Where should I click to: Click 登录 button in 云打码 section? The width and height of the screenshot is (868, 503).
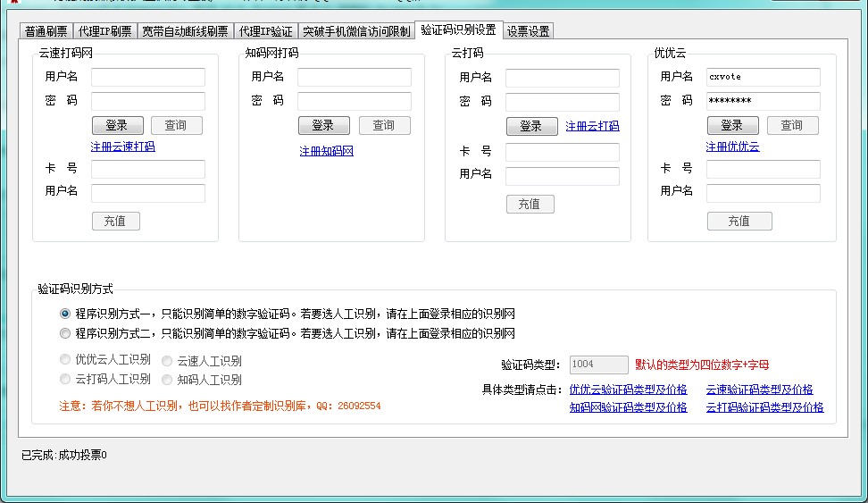click(531, 126)
